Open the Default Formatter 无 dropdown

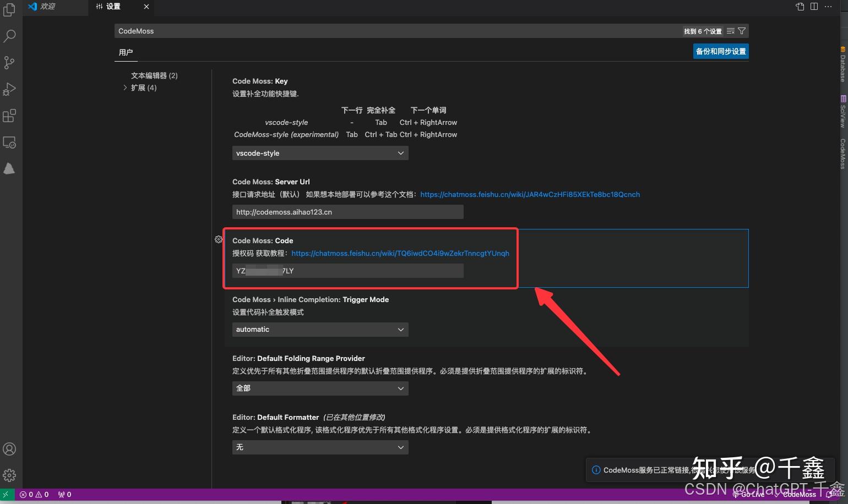[319, 447]
